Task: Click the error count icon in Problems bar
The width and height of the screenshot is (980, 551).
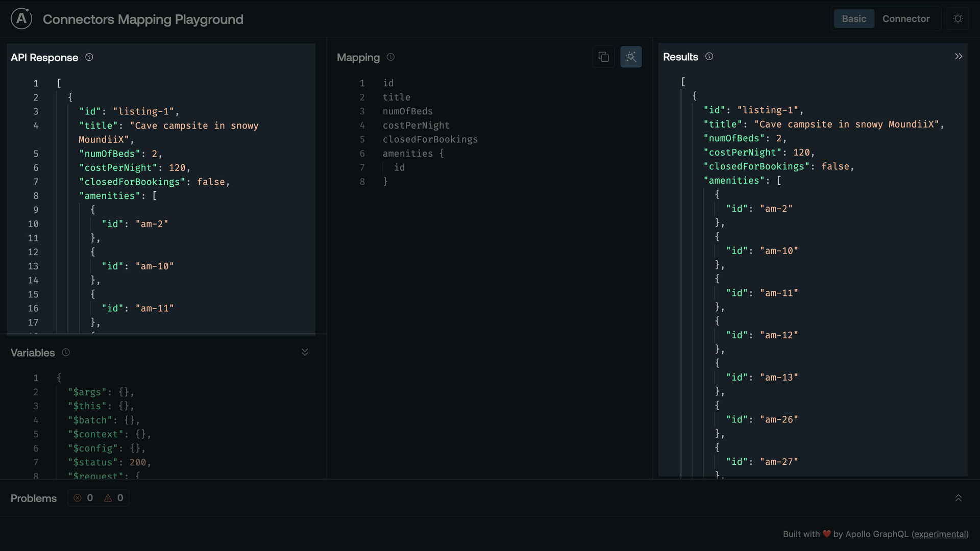Action: coord(78,498)
